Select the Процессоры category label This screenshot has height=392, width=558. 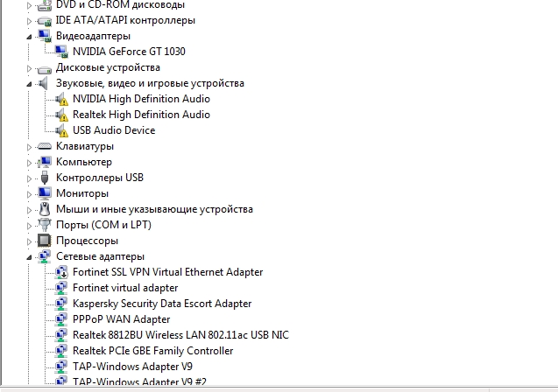point(88,241)
